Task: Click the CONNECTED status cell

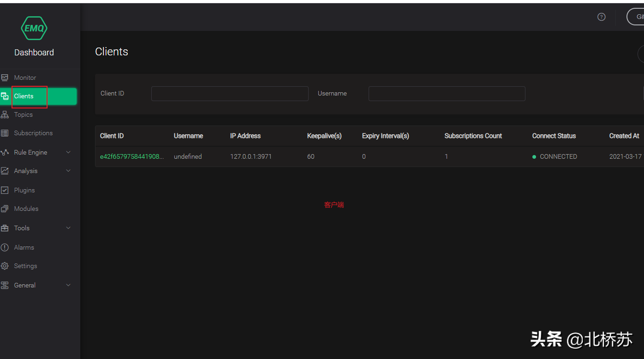Action: (555, 156)
